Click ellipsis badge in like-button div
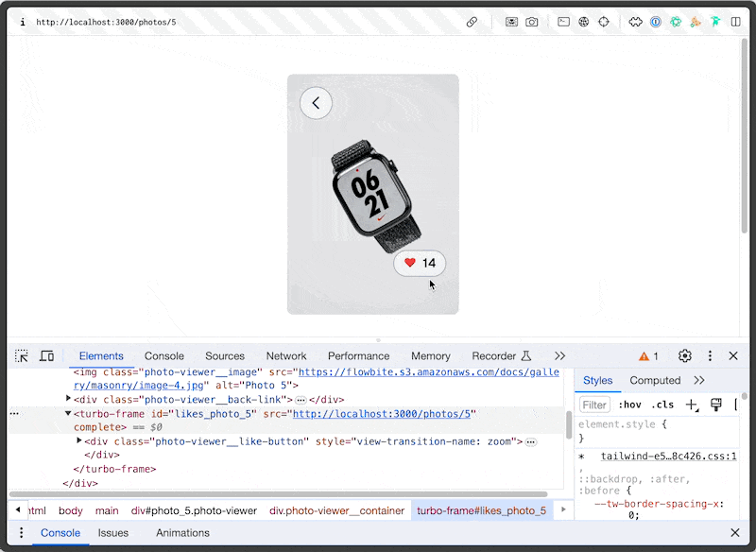 point(531,442)
